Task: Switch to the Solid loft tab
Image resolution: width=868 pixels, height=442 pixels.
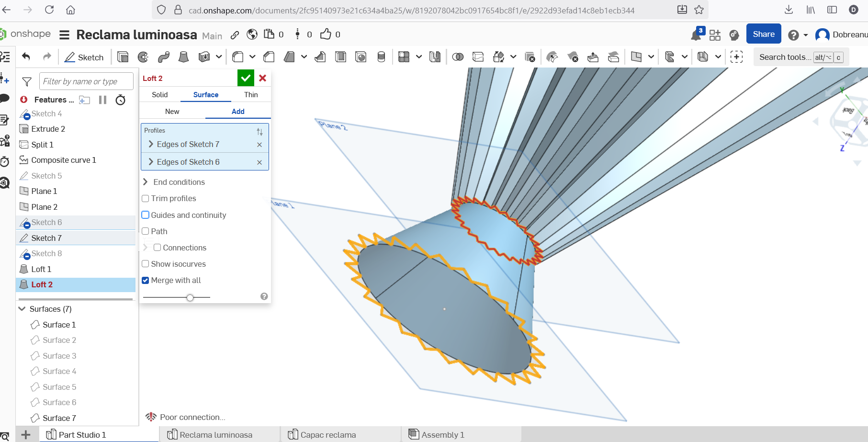Action: 159,95
